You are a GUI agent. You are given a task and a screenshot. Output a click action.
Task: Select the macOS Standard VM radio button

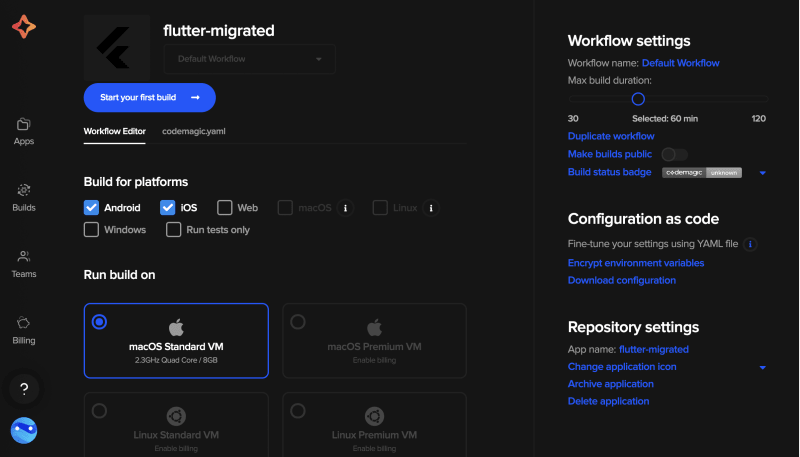99,322
